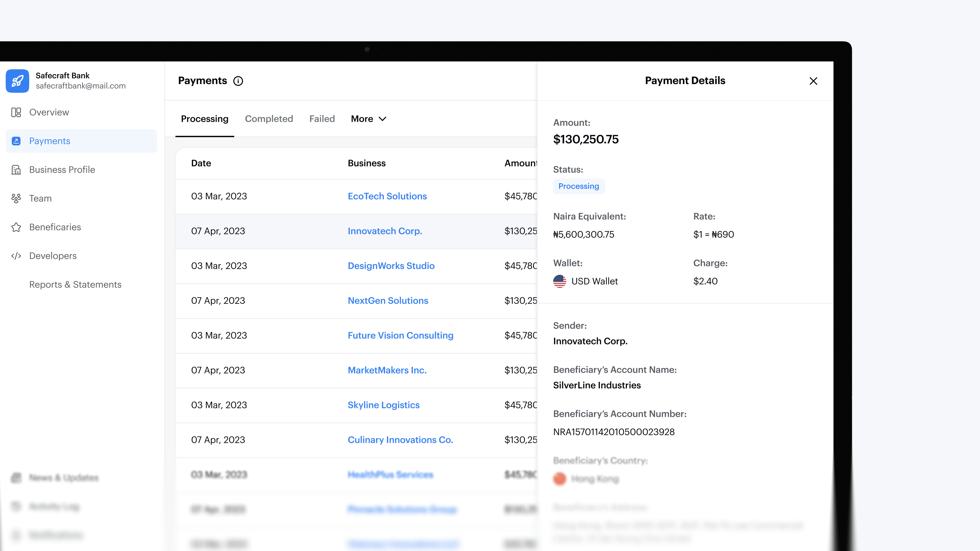Click the Developers code icon
980x551 pixels.
click(16, 256)
